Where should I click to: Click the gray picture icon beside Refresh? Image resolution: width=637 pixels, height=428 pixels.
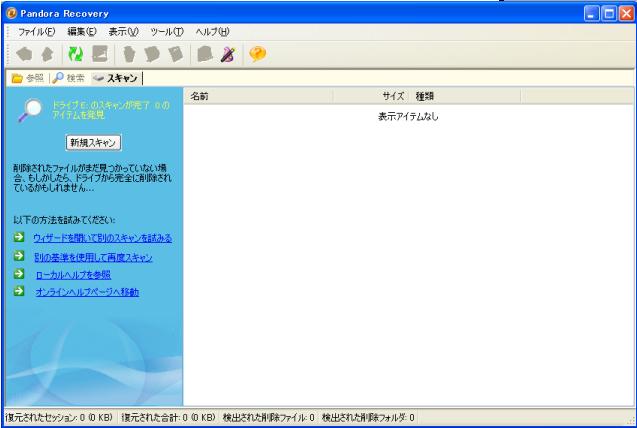(100, 54)
